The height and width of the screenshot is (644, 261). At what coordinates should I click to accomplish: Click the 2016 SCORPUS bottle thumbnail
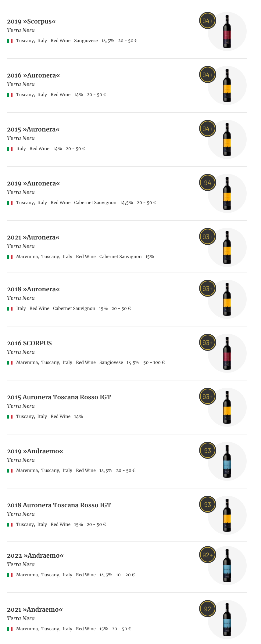coord(227,353)
